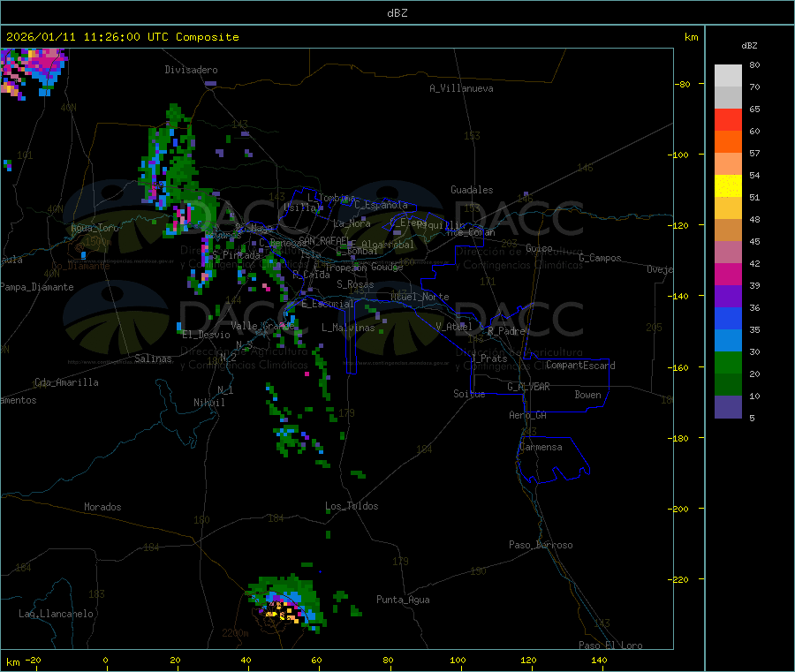Click the Valle_Grande label
The width and height of the screenshot is (795, 672).
pos(262,326)
